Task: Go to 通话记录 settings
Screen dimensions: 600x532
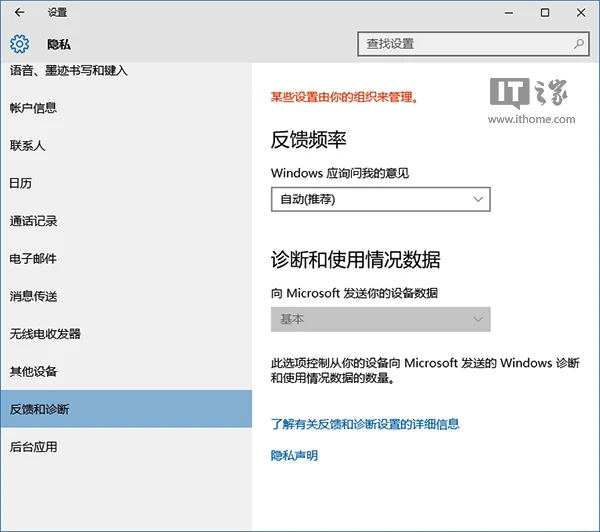Action: [33, 221]
